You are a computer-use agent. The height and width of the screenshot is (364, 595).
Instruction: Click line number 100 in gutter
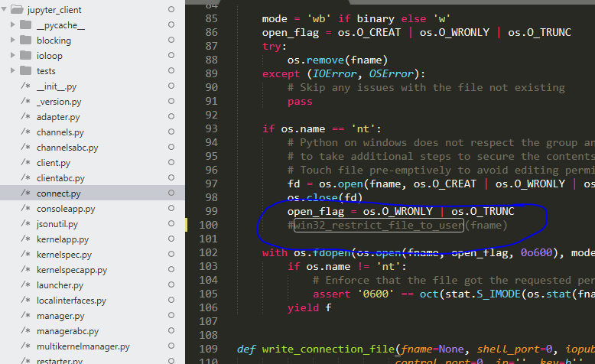[208, 225]
